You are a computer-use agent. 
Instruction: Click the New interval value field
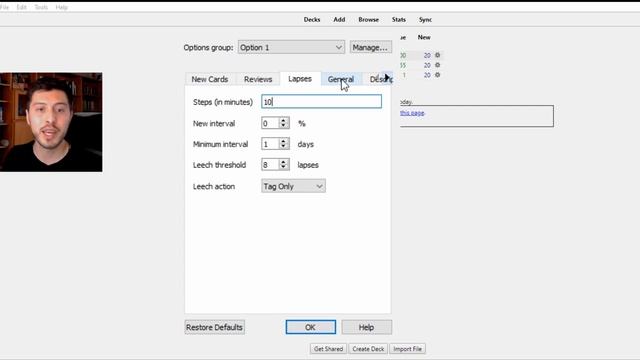tap(270, 123)
